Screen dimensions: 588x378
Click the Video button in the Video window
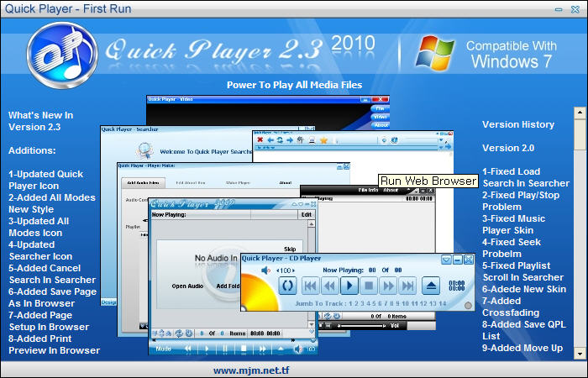[x=381, y=117]
